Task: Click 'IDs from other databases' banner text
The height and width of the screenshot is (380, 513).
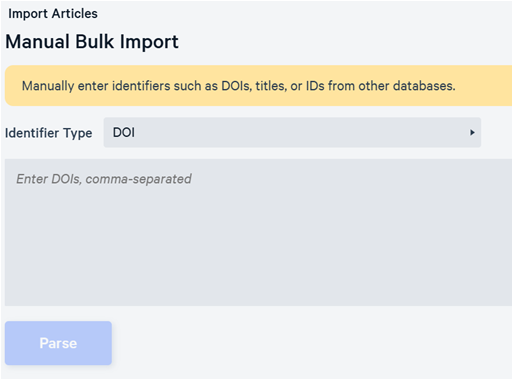Action: tap(381, 86)
